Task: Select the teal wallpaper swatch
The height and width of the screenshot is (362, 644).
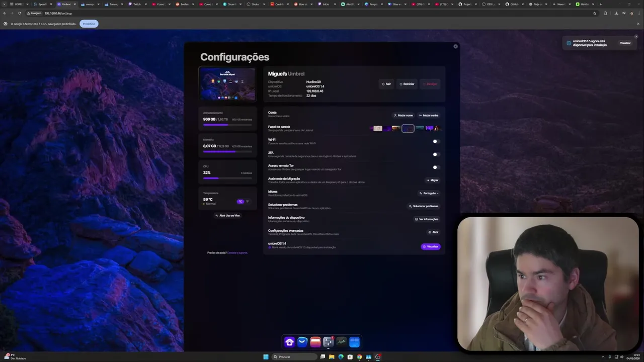Action: coord(420,128)
